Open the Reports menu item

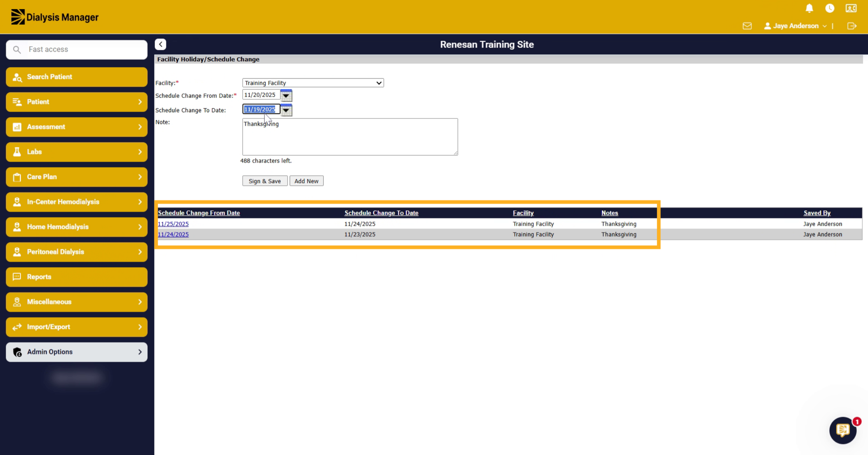tap(77, 277)
